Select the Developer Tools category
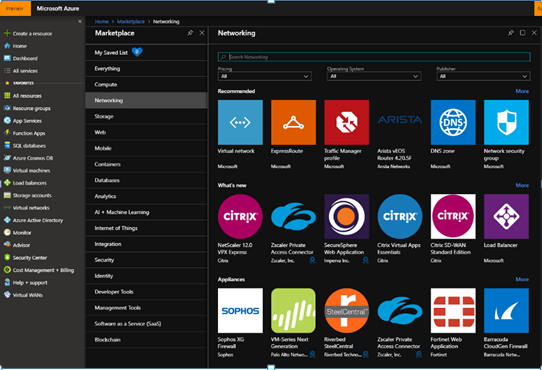This screenshot has height=370, width=542. pos(147,292)
